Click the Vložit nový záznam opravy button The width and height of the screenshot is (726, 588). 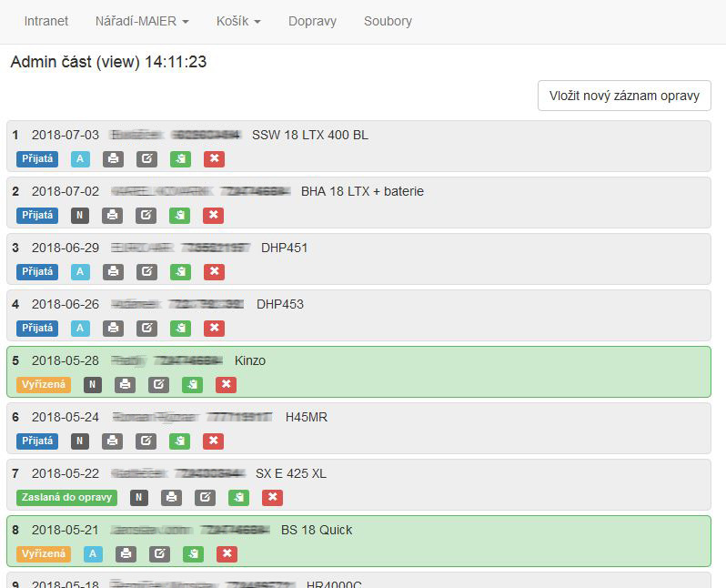click(x=624, y=96)
